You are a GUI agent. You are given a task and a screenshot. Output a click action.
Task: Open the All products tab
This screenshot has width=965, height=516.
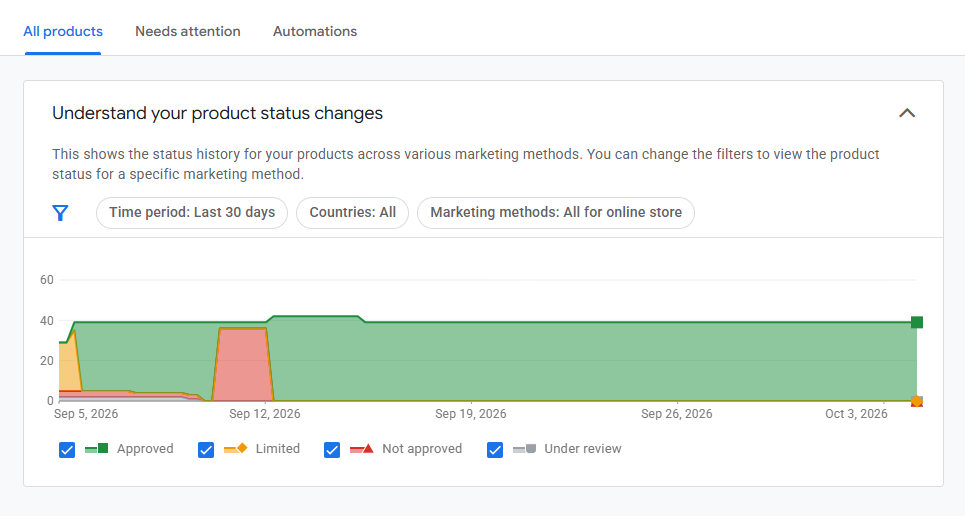63,31
